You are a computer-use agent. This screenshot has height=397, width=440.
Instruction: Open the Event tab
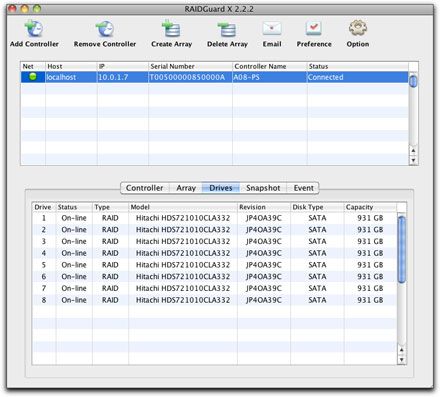[303, 188]
